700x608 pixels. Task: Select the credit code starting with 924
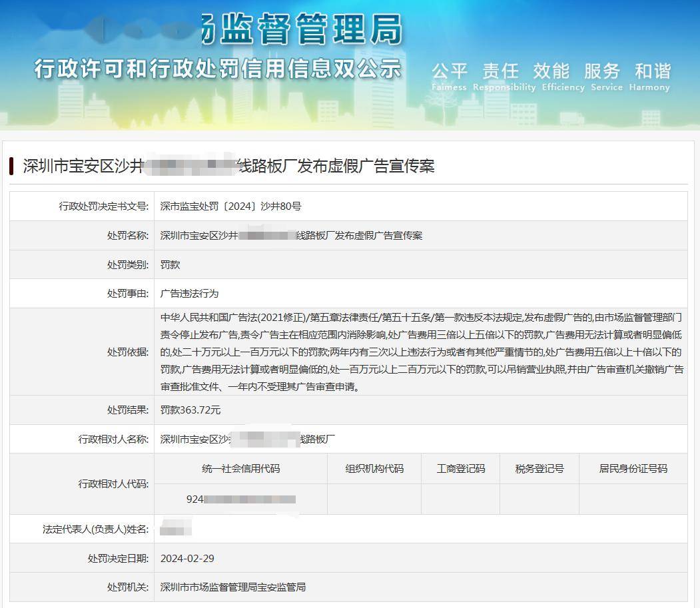(241, 499)
